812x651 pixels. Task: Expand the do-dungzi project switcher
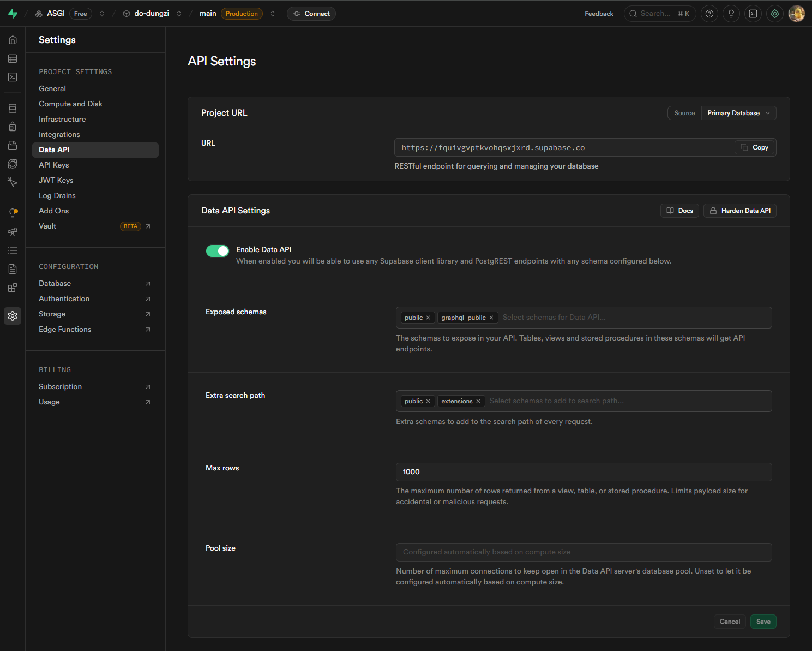(179, 14)
